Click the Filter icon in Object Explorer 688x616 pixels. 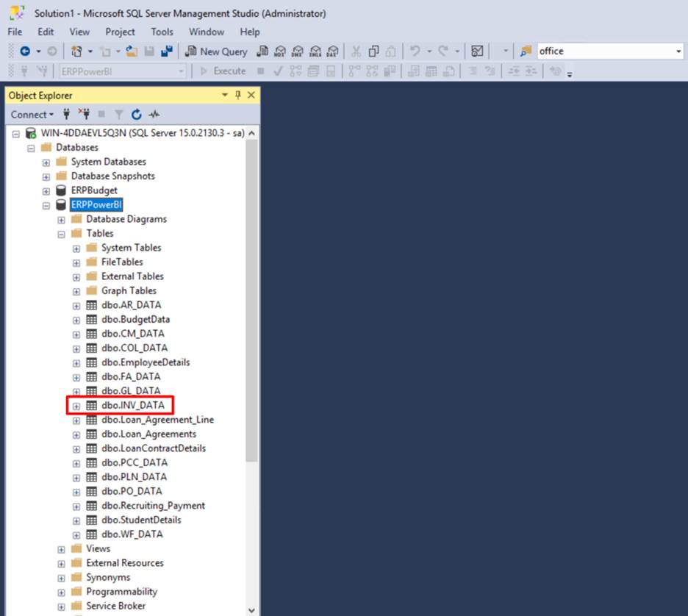[x=119, y=115]
